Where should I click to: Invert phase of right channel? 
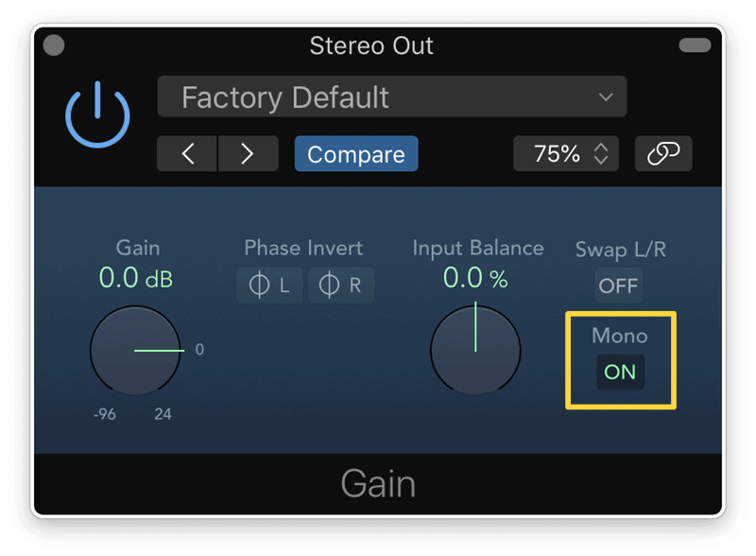click(341, 286)
